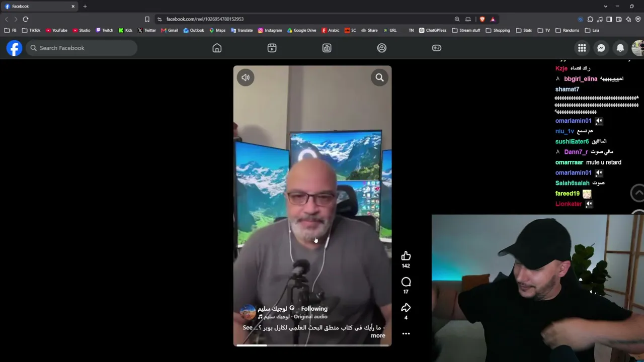The image size is (644, 362).
Task: Open the Stream stuff bookmarks folder
Action: pyautogui.click(x=466, y=30)
